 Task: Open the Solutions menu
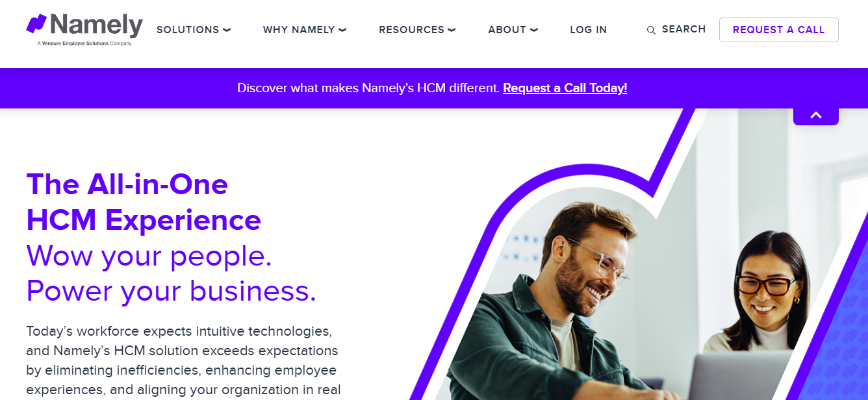click(188, 30)
